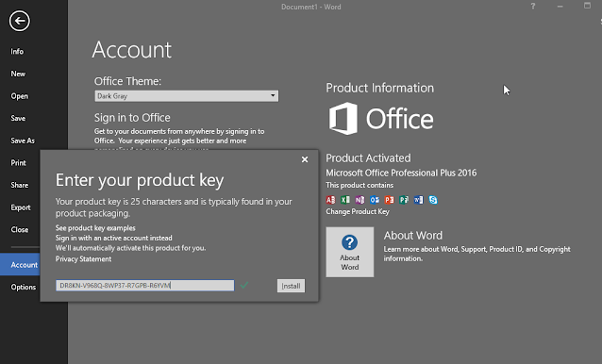Click the Access app icon
Screen dimensions: 602x364
(x=330, y=200)
